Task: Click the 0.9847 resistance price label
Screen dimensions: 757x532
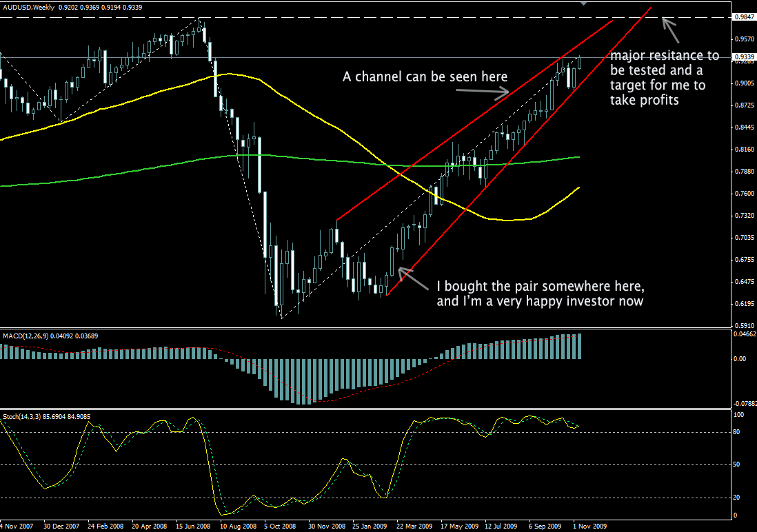Action: 743,17
